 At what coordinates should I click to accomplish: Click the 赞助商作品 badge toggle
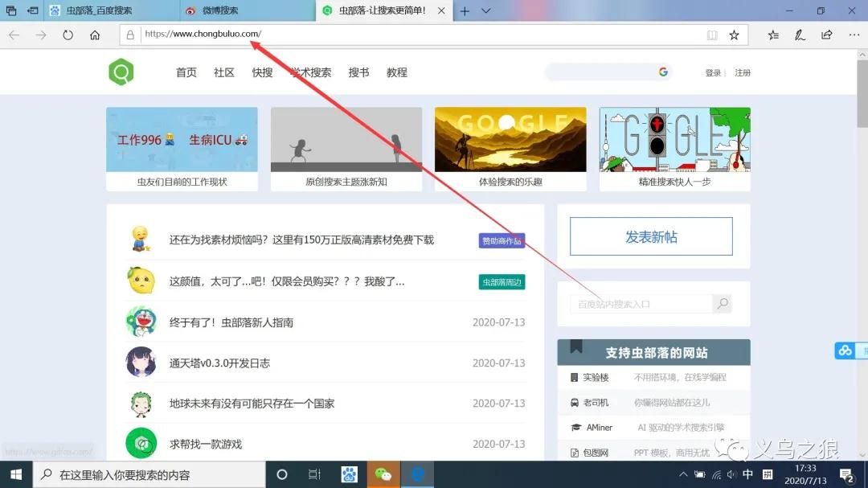coord(502,240)
